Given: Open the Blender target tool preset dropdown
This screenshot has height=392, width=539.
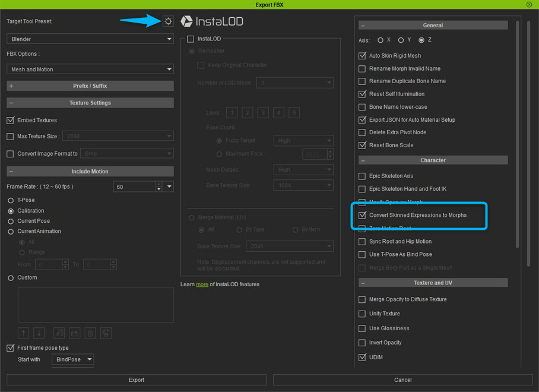Looking at the screenshot, I should pos(90,39).
